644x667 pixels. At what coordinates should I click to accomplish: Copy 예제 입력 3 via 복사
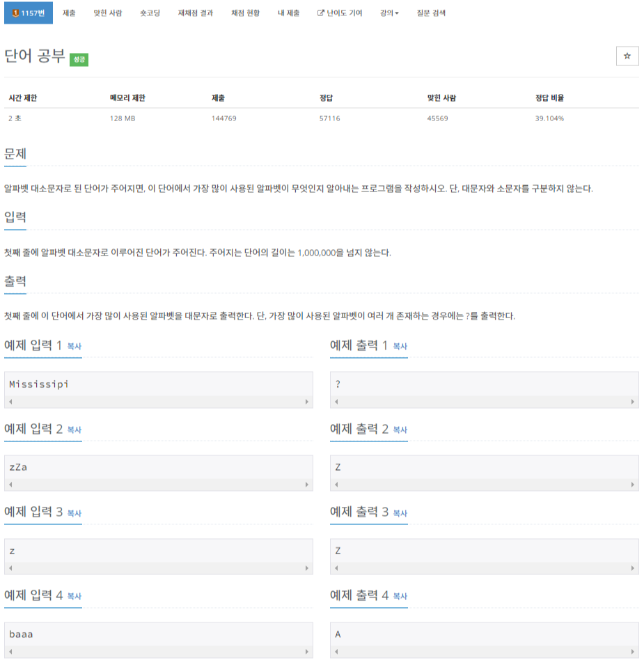tap(74, 513)
